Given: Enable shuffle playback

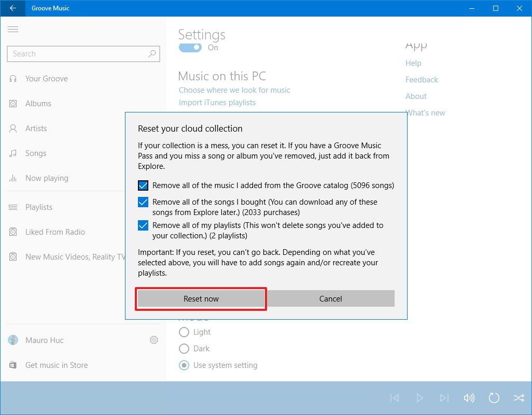Looking at the screenshot, I should (519, 398).
